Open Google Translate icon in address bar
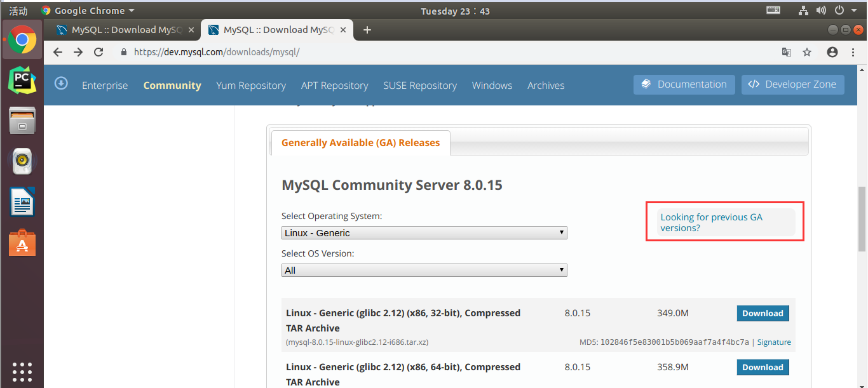This screenshot has width=868, height=388. 787,52
